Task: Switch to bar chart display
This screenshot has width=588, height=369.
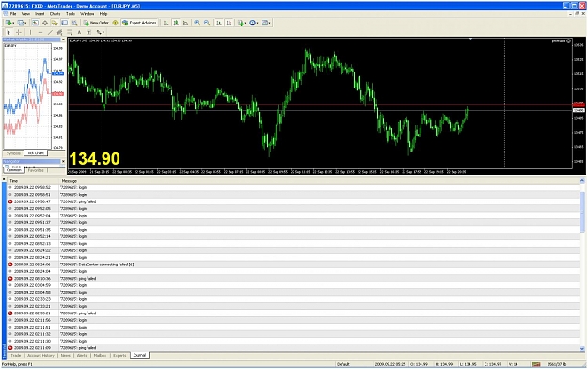Action: pyautogui.click(x=166, y=23)
